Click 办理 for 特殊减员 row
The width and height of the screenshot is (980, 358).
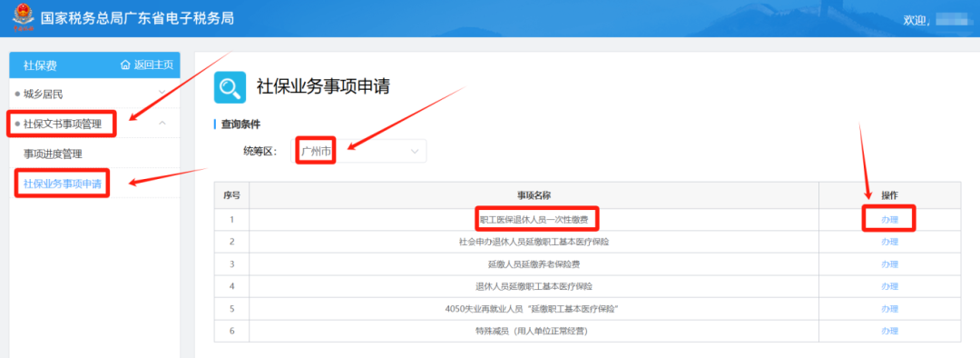tap(889, 331)
